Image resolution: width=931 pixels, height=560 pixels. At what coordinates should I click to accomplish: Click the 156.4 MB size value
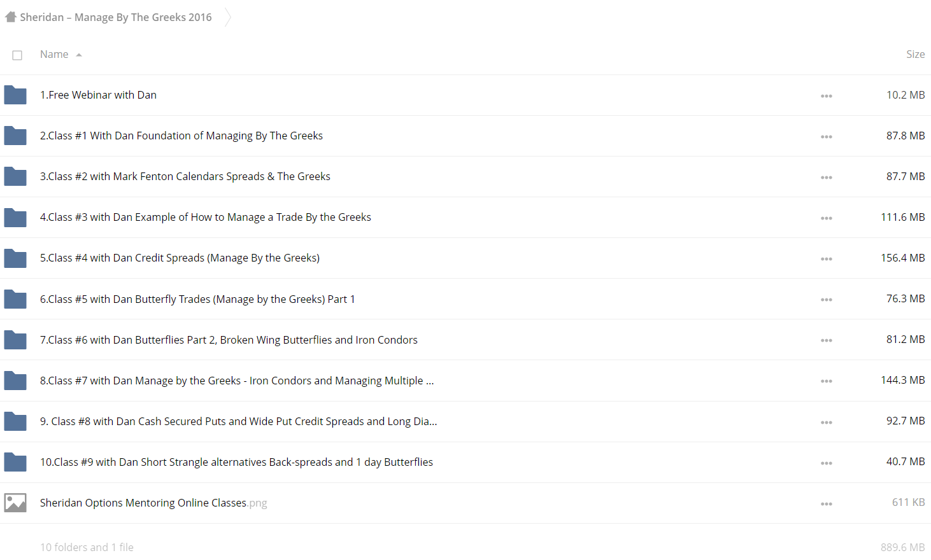903,258
